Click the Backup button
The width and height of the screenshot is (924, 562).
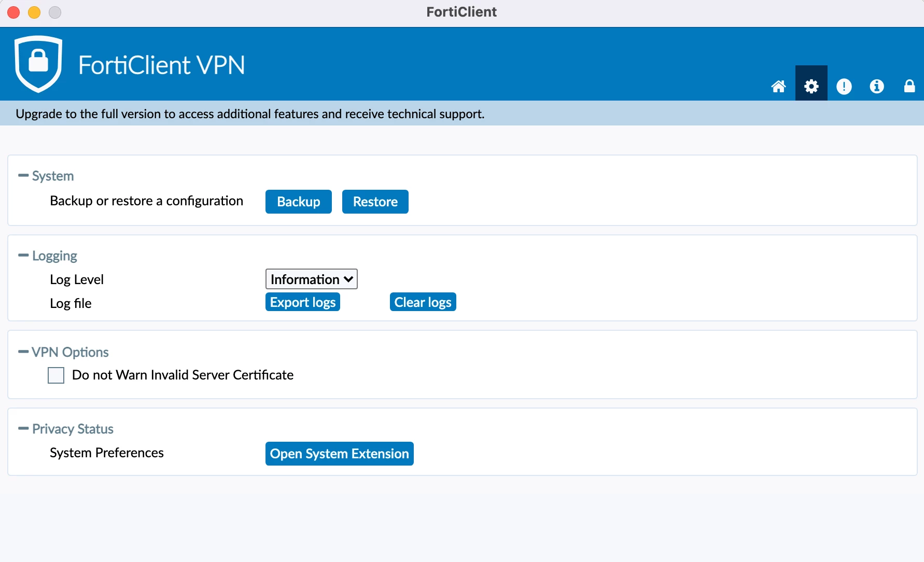tap(299, 202)
